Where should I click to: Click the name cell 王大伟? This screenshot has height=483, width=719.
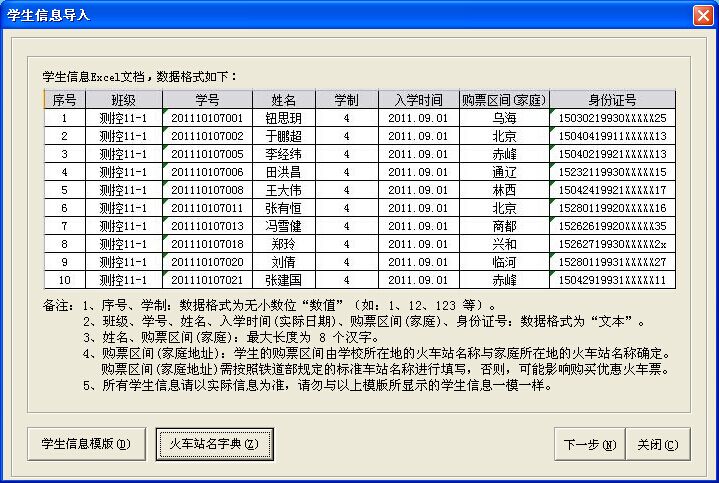click(283, 190)
